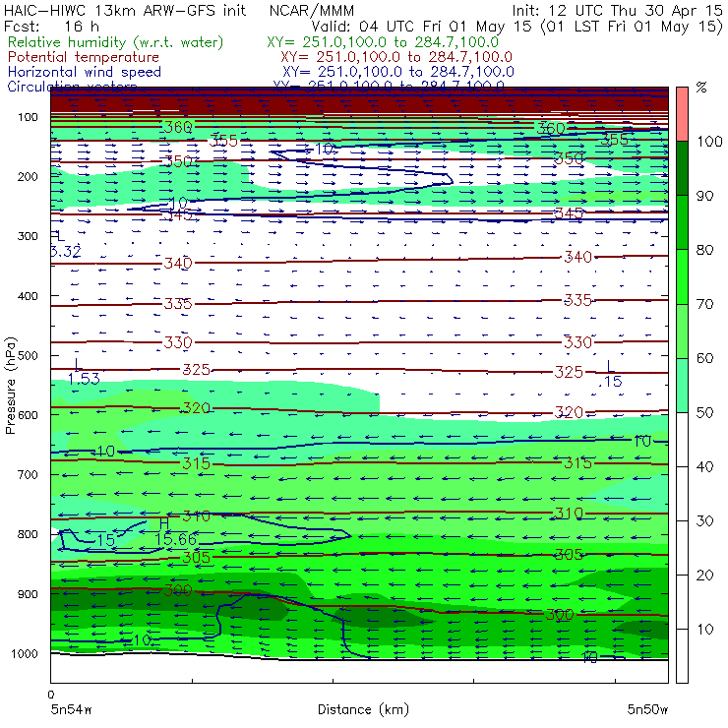Click the pressure axis label '1000'
728x728 pixels.
25,653
